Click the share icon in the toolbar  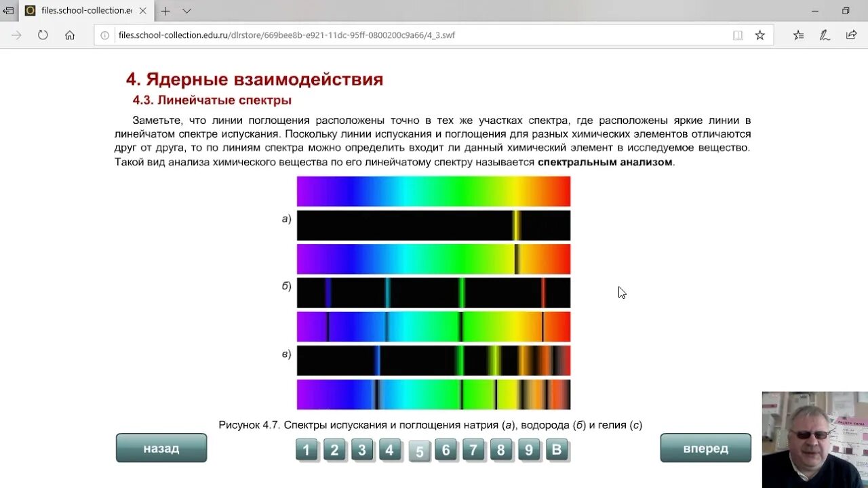pos(851,35)
